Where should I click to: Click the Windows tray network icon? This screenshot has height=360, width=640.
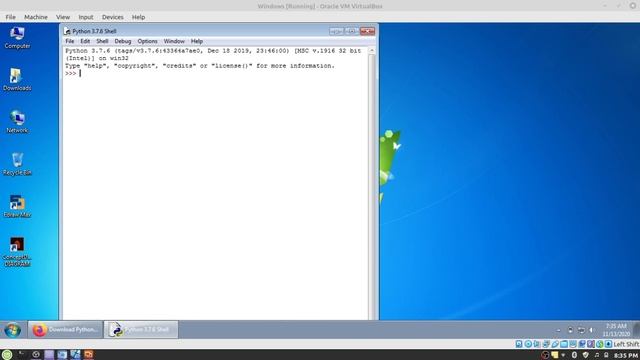581,330
